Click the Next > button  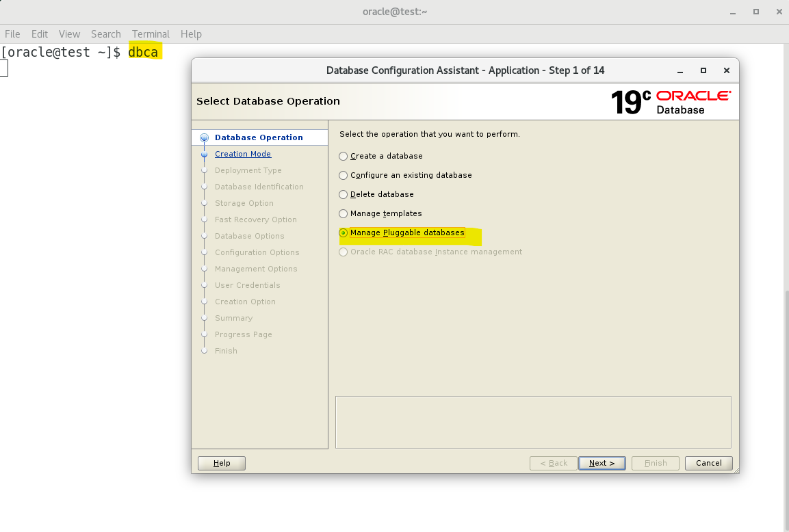point(602,463)
